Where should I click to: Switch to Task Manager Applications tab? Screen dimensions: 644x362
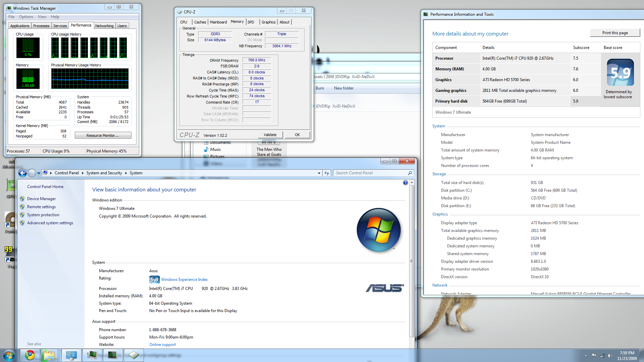click(x=20, y=26)
